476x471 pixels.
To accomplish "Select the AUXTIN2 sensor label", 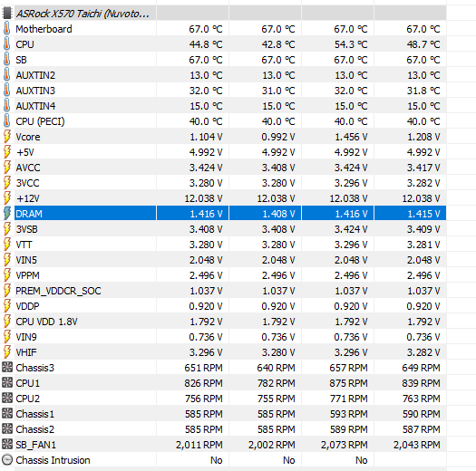I will point(35,75).
